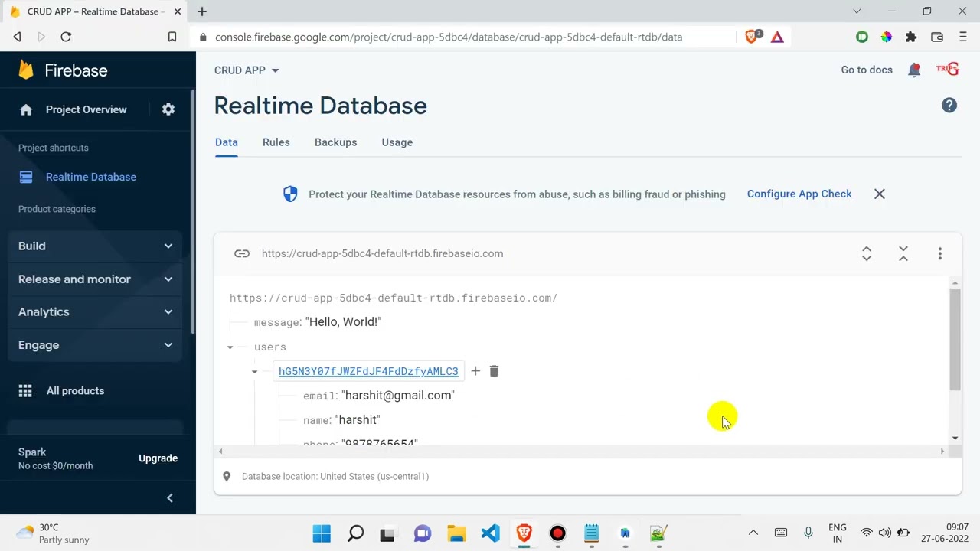Image resolution: width=980 pixels, height=551 pixels.
Task: Click the help question mark icon
Action: tap(949, 106)
